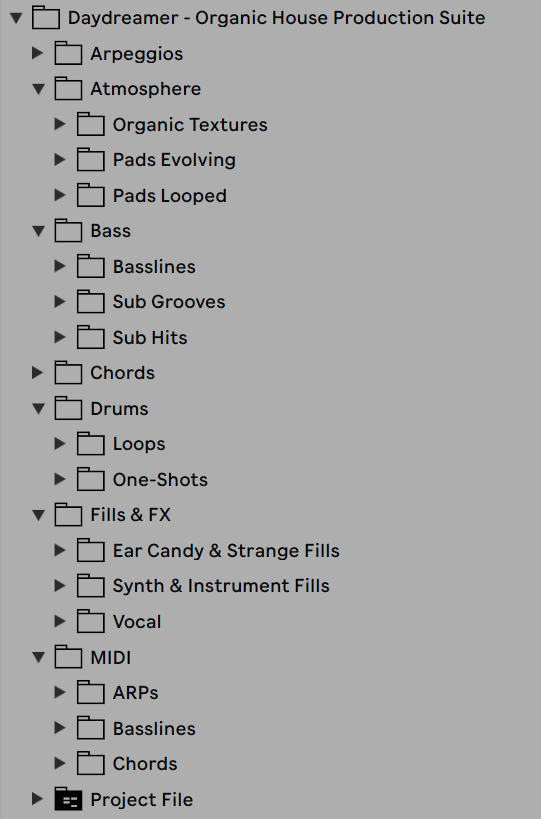541x819 pixels.
Task: Expand the Project File entry
Action: (38, 799)
